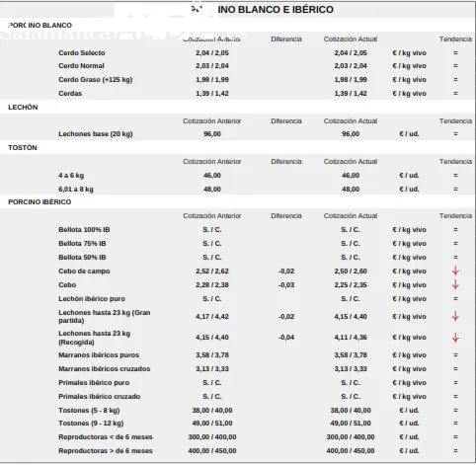Select 'Primales ibérico puro' label
This screenshot has height=465, width=476.
(x=94, y=383)
